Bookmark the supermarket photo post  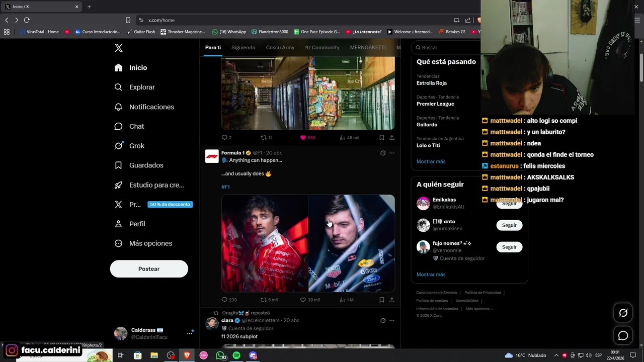[x=382, y=137]
